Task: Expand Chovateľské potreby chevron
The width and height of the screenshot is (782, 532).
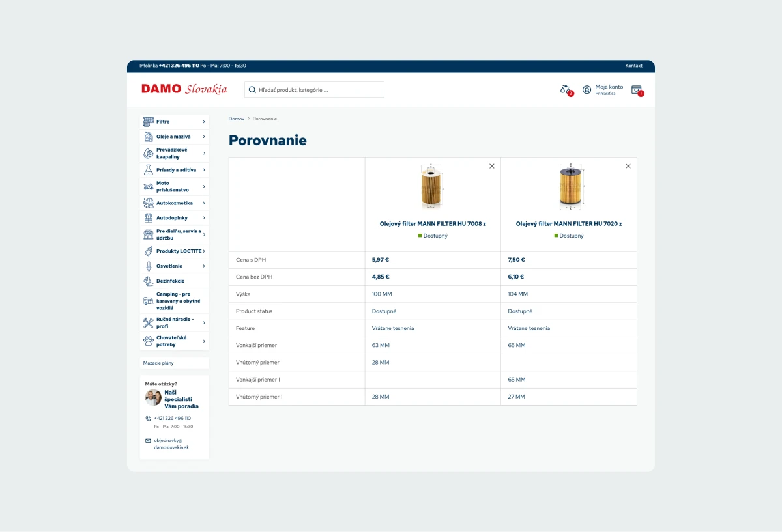Action: tap(204, 341)
